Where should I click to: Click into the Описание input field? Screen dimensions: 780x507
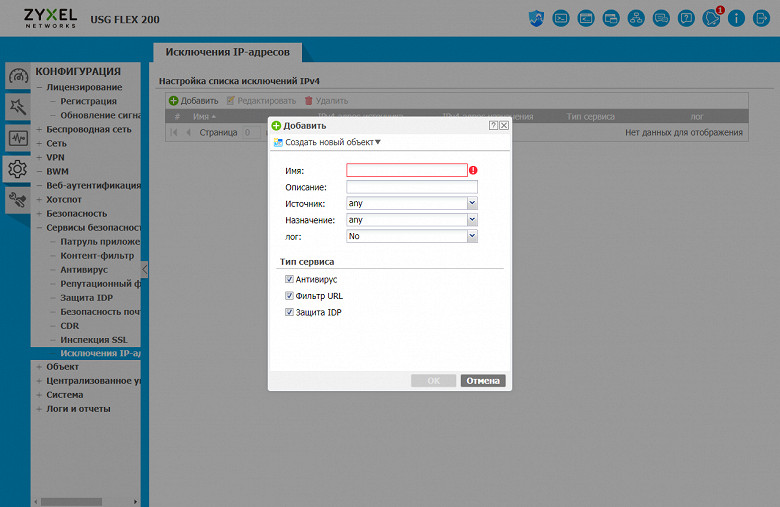pyautogui.click(x=412, y=187)
